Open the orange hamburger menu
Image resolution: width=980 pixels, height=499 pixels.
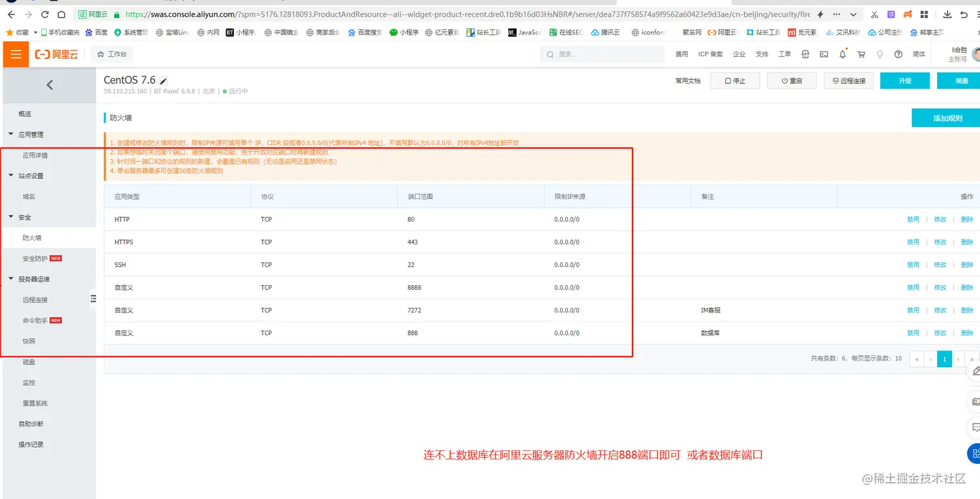[16, 54]
